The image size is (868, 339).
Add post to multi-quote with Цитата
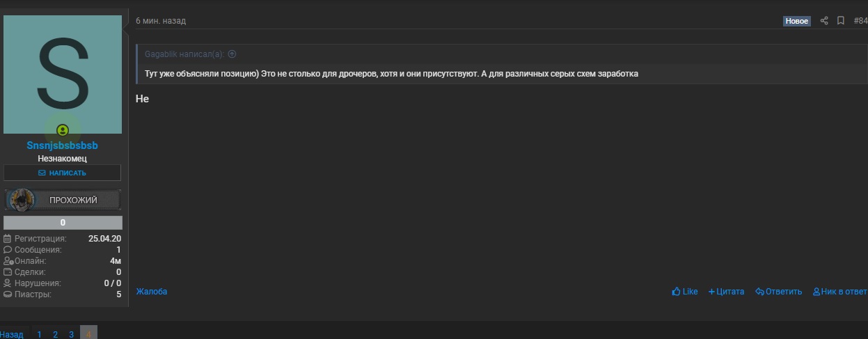coord(726,292)
